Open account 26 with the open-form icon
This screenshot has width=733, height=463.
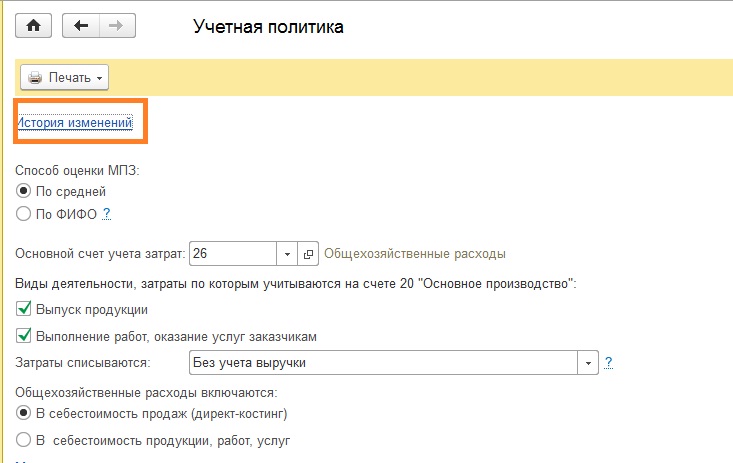308,254
